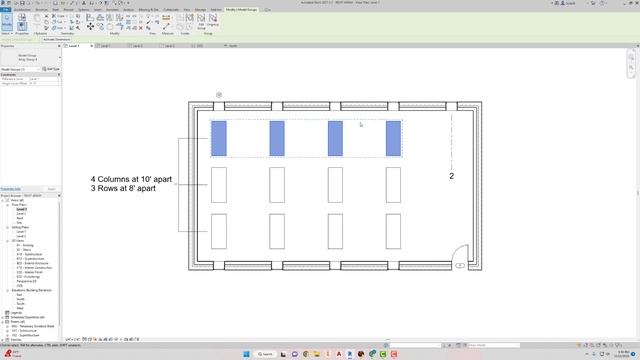Open the Main Model design options dropdown
The width and height of the screenshot is (640, 360).
click(x=494, y=345)
